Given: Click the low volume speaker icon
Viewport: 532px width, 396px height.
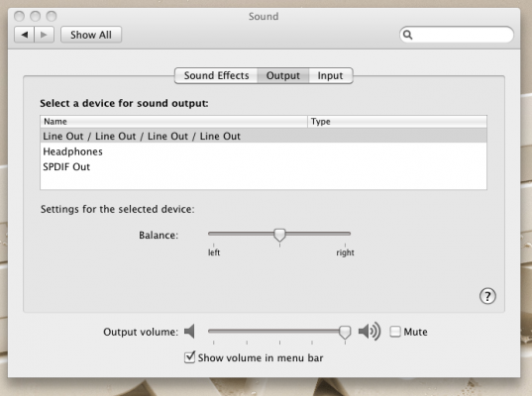Looking at the screenshot, I should coord(189,332).
